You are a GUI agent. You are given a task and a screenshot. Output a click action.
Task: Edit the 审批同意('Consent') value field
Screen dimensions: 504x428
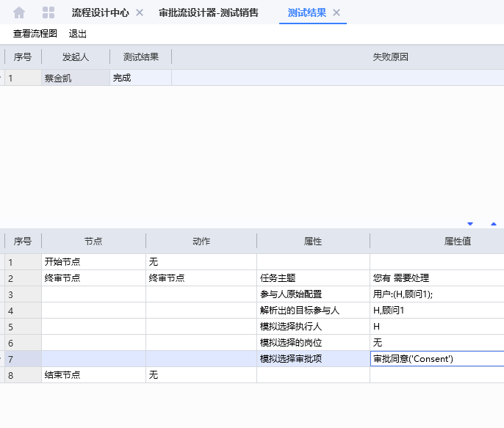pos(437,359)
